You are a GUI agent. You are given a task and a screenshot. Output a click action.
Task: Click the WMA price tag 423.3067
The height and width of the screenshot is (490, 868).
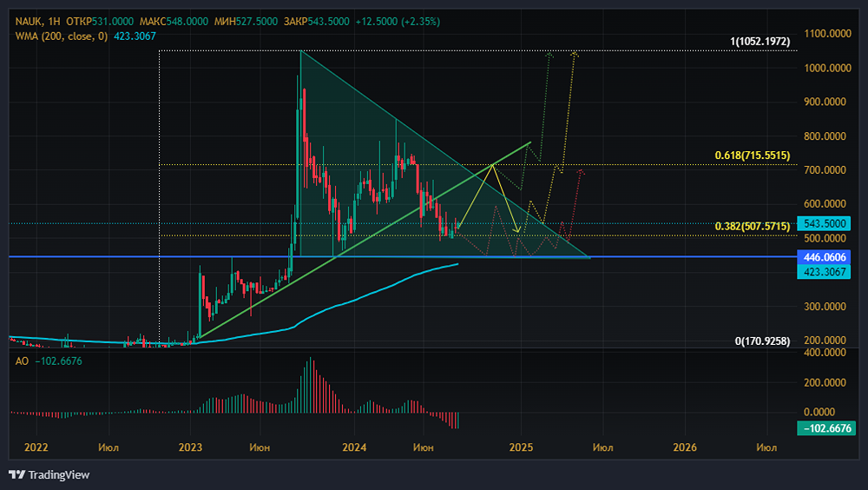824,272
